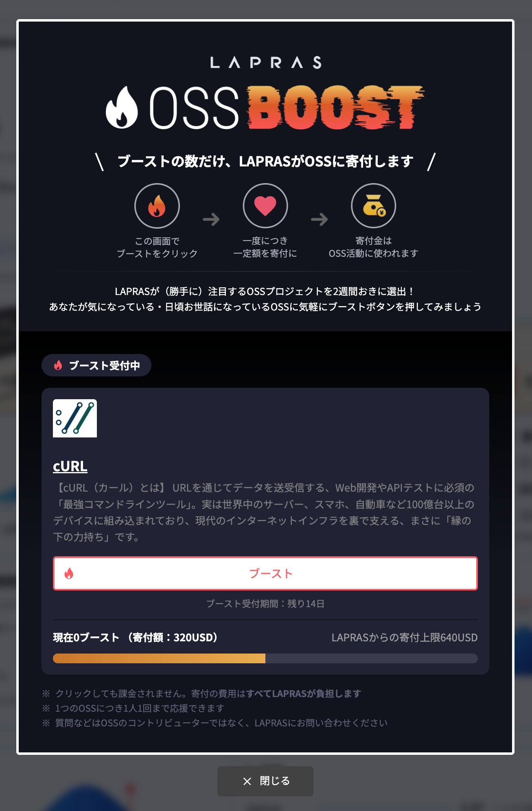Click the flame icon inside the boost button
Viewport: 532px width, 811px height.
[x=69, y=573]
